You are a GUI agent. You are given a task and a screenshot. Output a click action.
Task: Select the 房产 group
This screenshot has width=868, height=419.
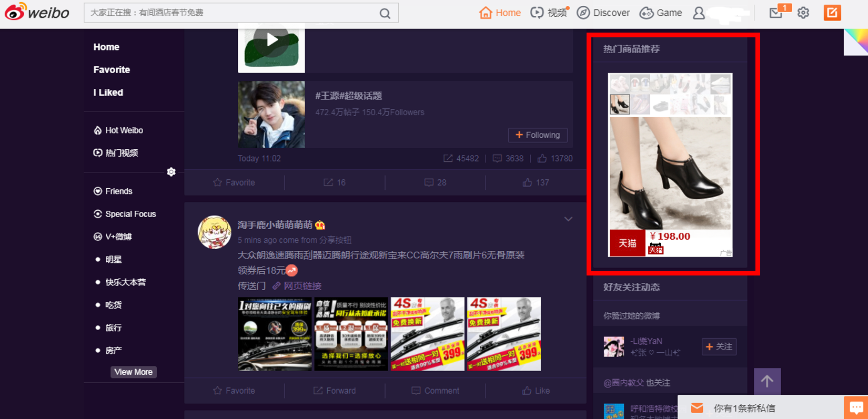(113, 350)
